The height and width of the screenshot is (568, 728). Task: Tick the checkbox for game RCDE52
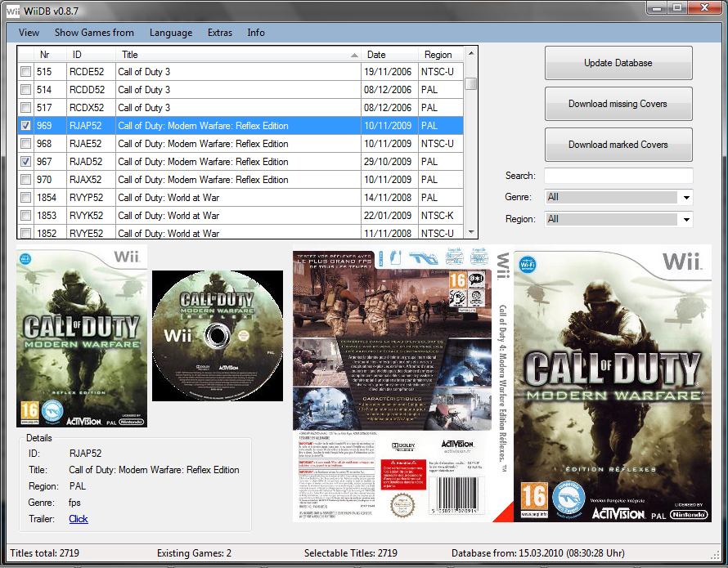click(26, 72)
